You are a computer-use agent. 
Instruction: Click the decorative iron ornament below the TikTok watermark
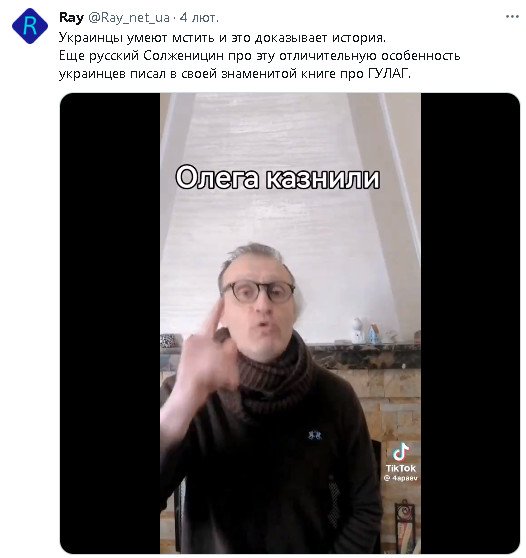405,516
